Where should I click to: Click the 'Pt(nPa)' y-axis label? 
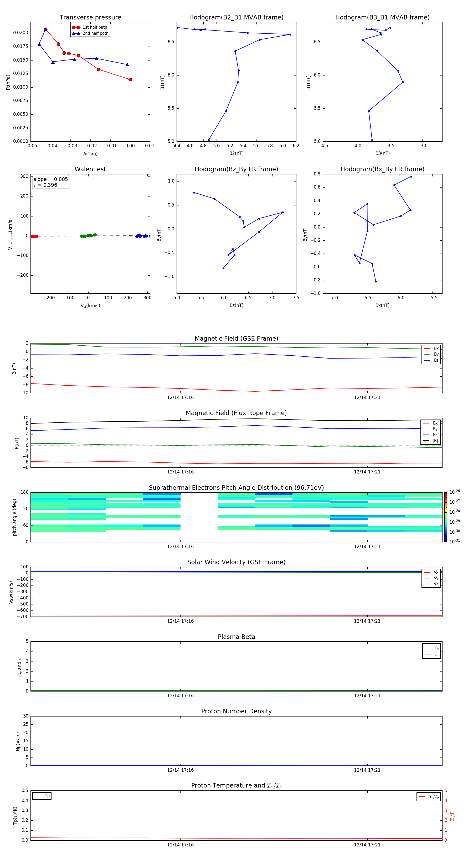(x=8, y=82)
